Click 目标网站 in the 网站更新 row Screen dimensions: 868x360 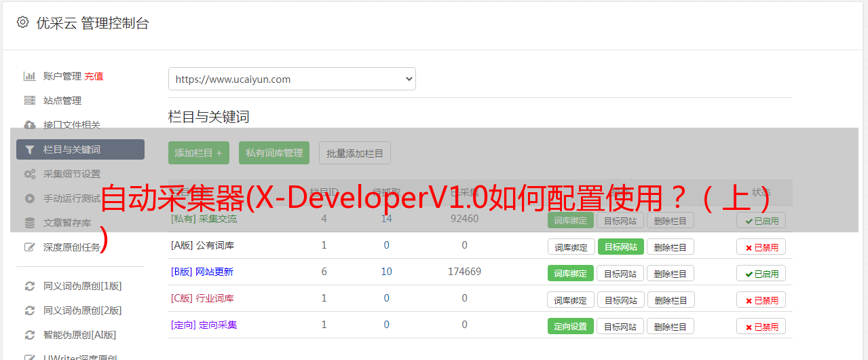click(x=620, y=273)
